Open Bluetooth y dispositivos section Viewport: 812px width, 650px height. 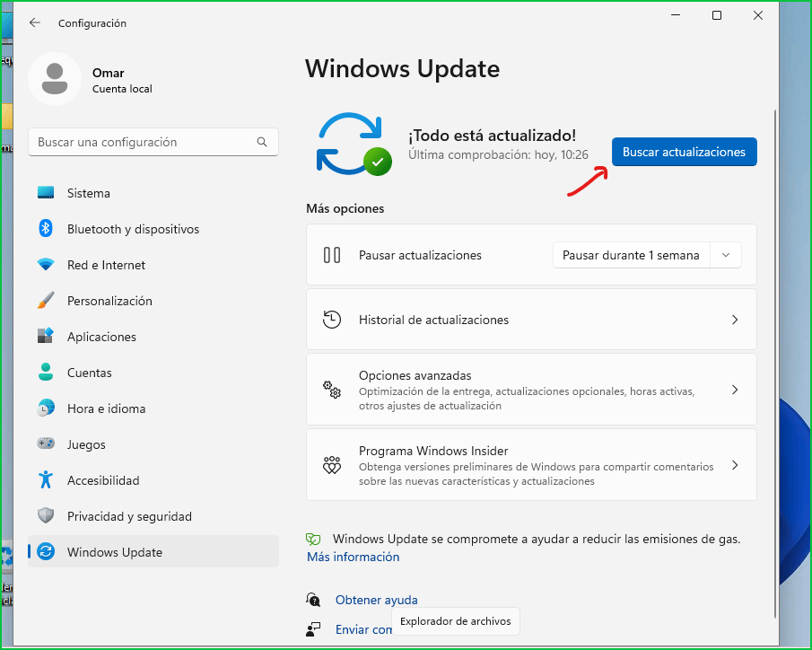tap(153, 229)
